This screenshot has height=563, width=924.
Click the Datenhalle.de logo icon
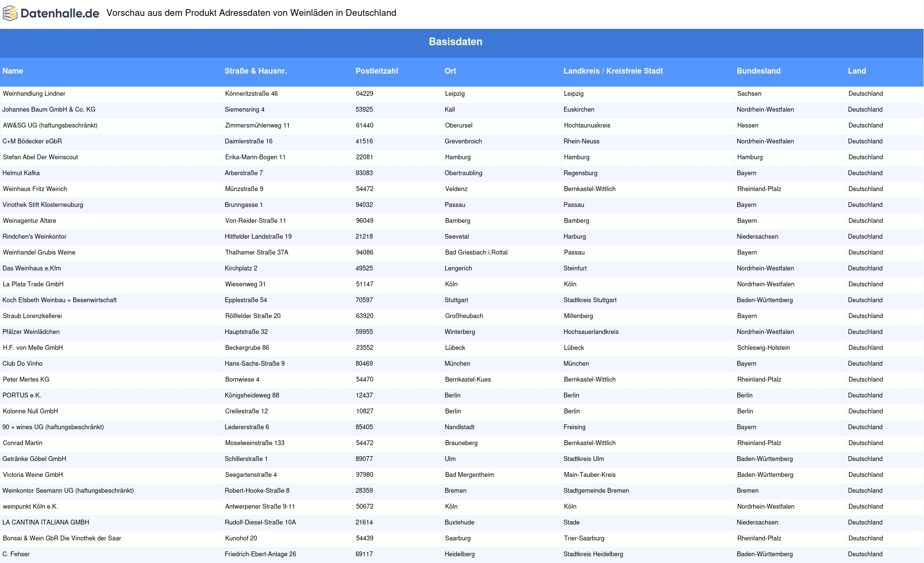pyautogui.click(x=10, y=13)
